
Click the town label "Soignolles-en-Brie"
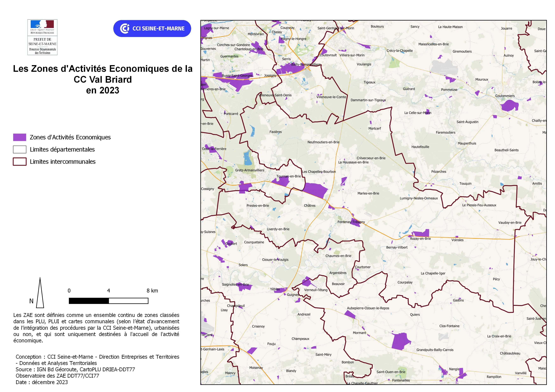(x=235, y=285)
